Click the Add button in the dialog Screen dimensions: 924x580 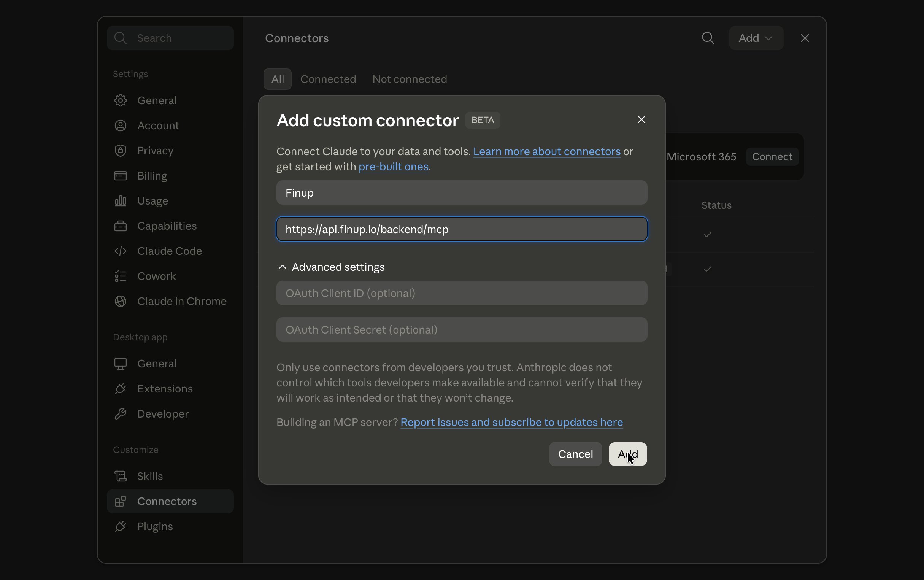[628, 454]
